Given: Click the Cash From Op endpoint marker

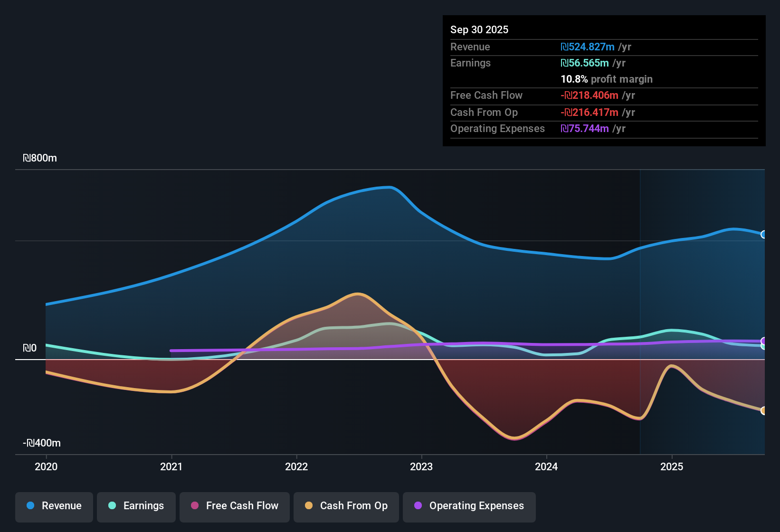Looking at the screenshot, I should [x=764, y=410].
